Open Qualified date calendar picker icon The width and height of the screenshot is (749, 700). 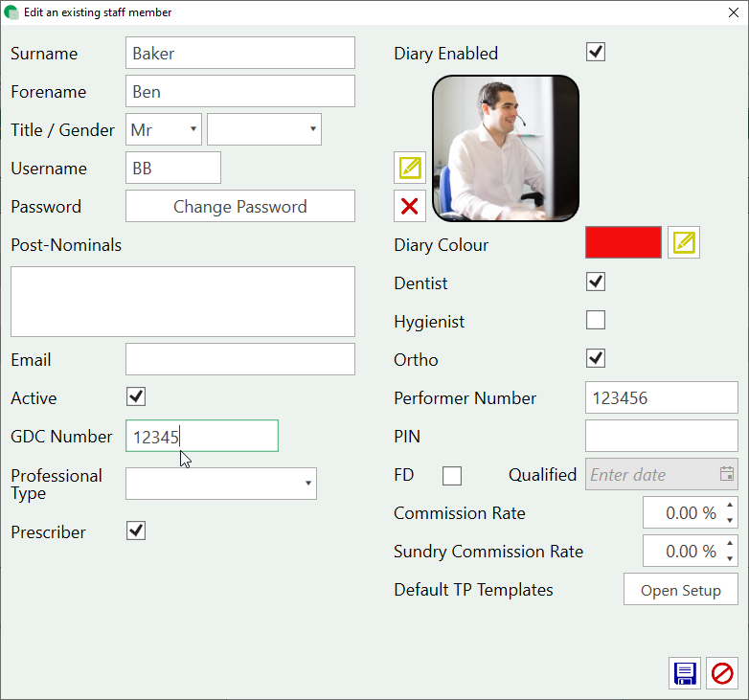[x=727, y=474]
